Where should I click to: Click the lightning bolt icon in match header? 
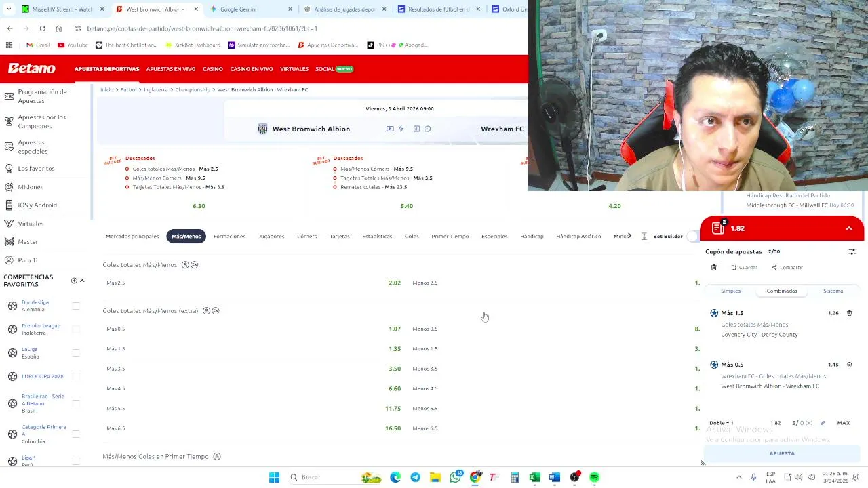click(x=401, y=129)
